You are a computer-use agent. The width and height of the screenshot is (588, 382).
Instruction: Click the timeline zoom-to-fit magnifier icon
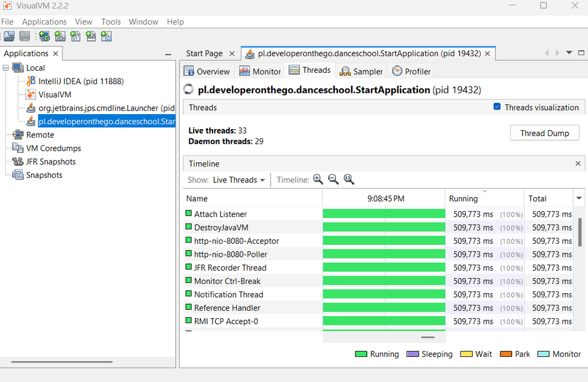(x=349, y=180)
